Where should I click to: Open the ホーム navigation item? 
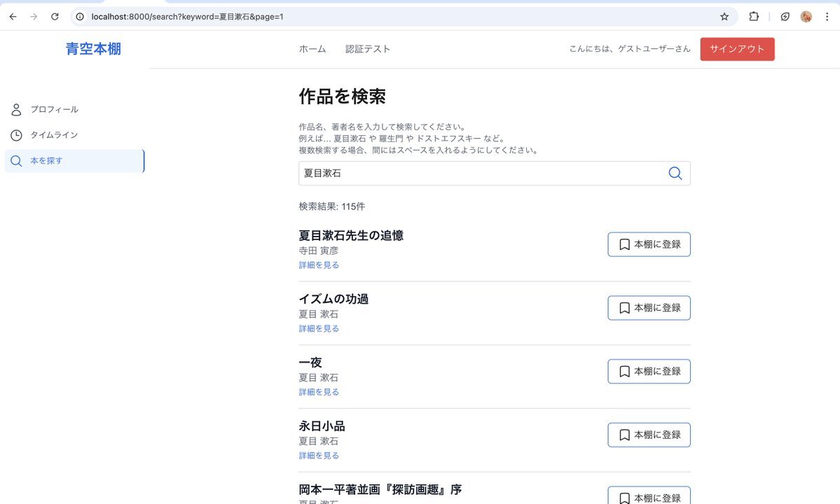pyautogui.click(x=312, y=49)
